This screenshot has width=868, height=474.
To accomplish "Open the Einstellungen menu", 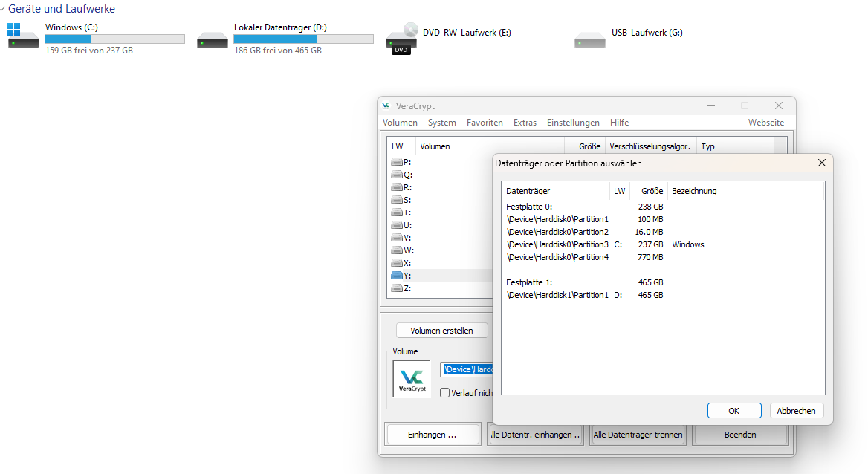I will pyautogui.click(x=573, y=123).
